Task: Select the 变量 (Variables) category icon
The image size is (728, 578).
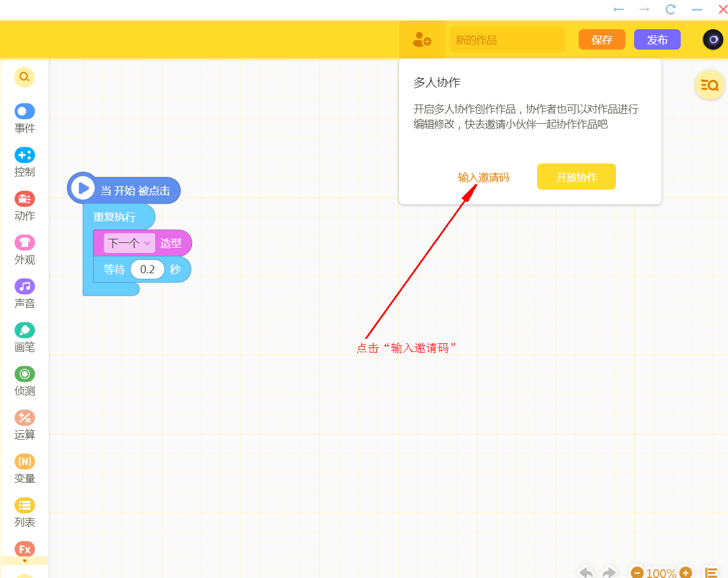Action: click(24, 461)
